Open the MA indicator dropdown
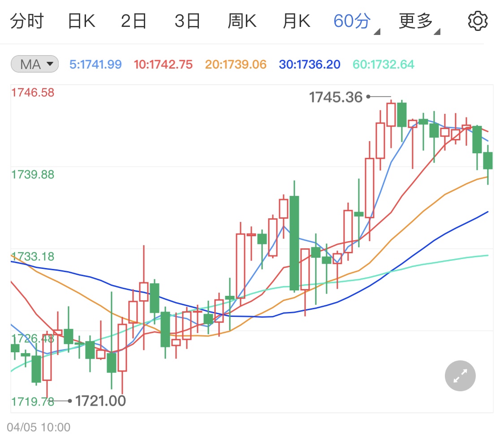This screenshot has width=504, height=437. (34, 64)
